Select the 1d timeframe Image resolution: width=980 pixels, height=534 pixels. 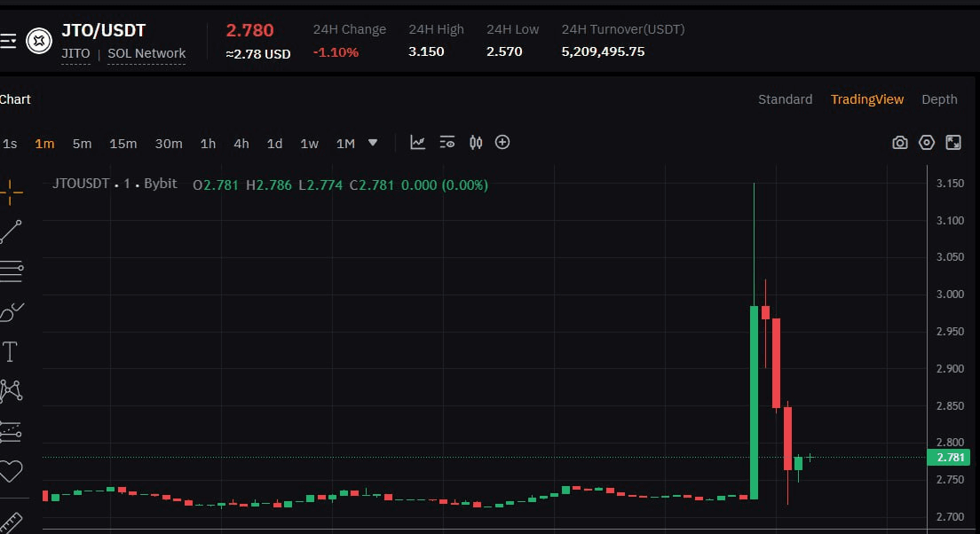[274, 144]
